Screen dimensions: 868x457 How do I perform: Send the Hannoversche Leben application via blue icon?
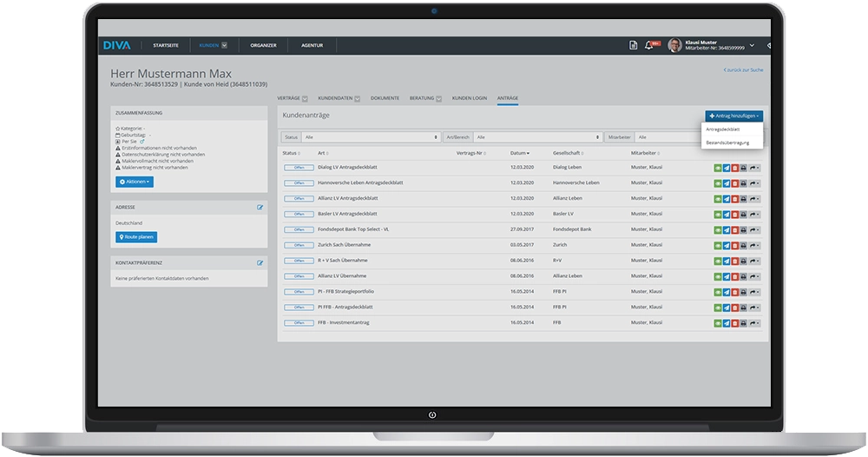tap(727, 183)
